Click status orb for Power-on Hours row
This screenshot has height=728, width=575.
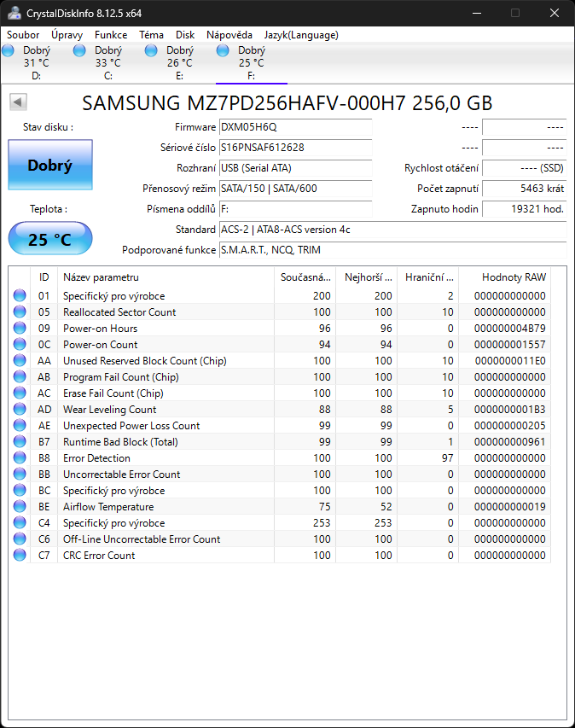point(20,328)
